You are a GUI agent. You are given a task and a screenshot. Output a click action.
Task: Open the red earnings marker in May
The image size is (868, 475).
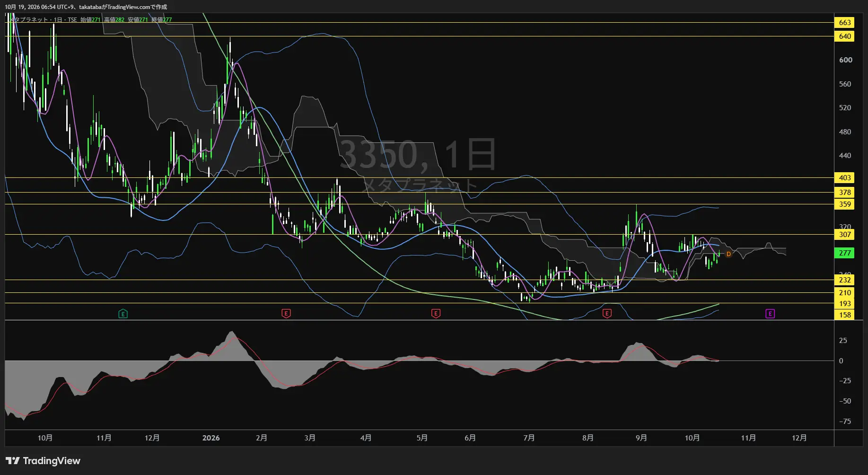click(x=436, y=313)
